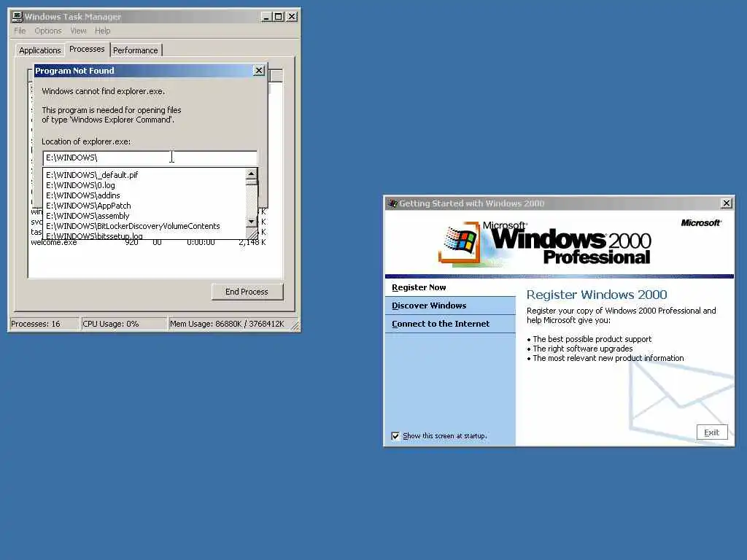Click the Windows 2000 Professional flag logo
This screenshot has height=560, width=747.
click(x=460, y=242)
